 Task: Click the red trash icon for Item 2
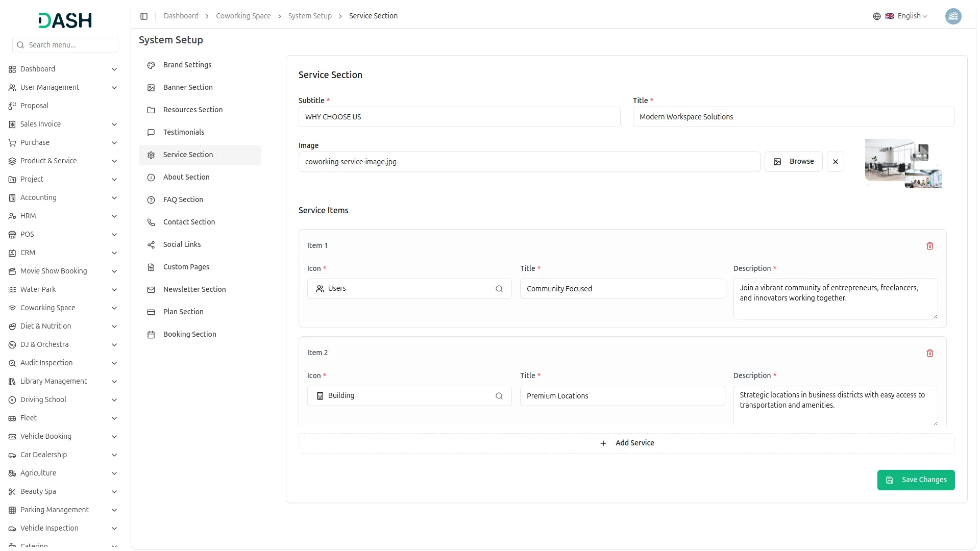tap(929, 353)
